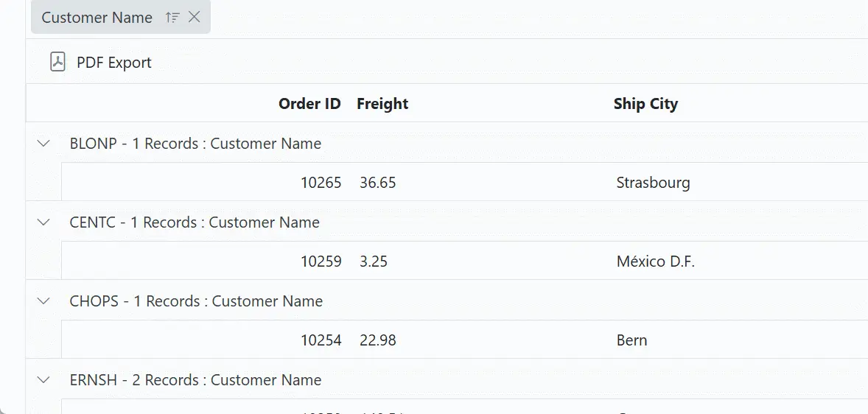Sort by the Ship City header
This screenshot has width=868, height=414.
point(645,104)
